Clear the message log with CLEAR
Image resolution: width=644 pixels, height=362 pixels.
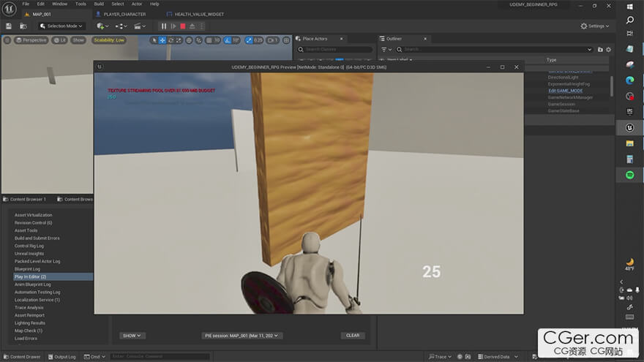tap(353, 336)
